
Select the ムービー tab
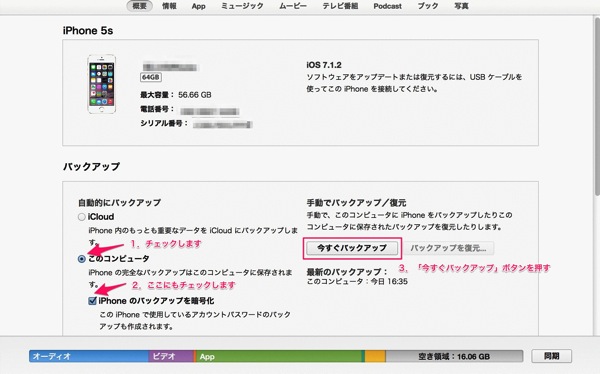(x=293, y=6)
